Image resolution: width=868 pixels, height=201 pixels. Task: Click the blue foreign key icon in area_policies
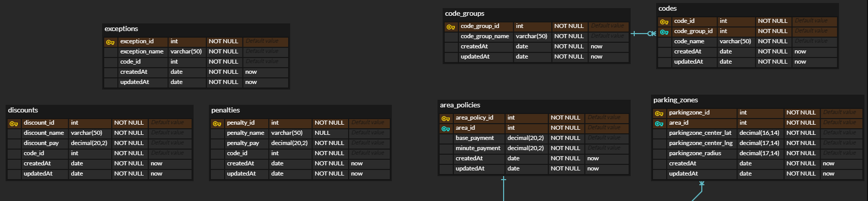tap(446, 129)
